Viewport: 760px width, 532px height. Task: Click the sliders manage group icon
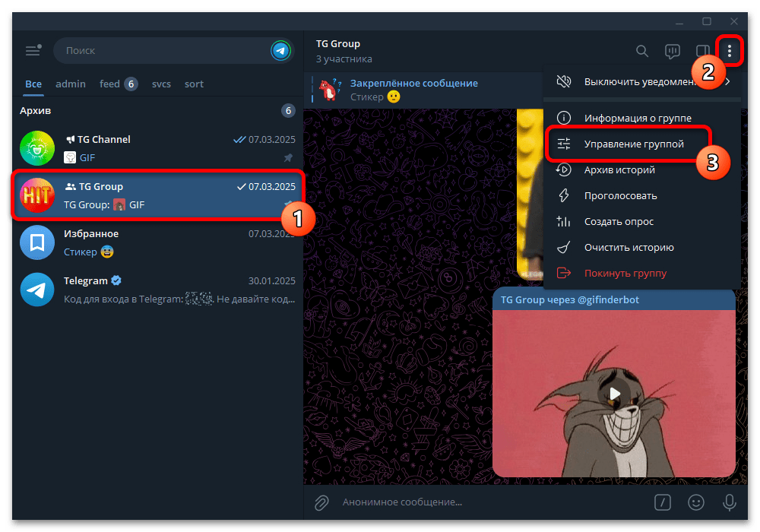click(x=564, y=144)
